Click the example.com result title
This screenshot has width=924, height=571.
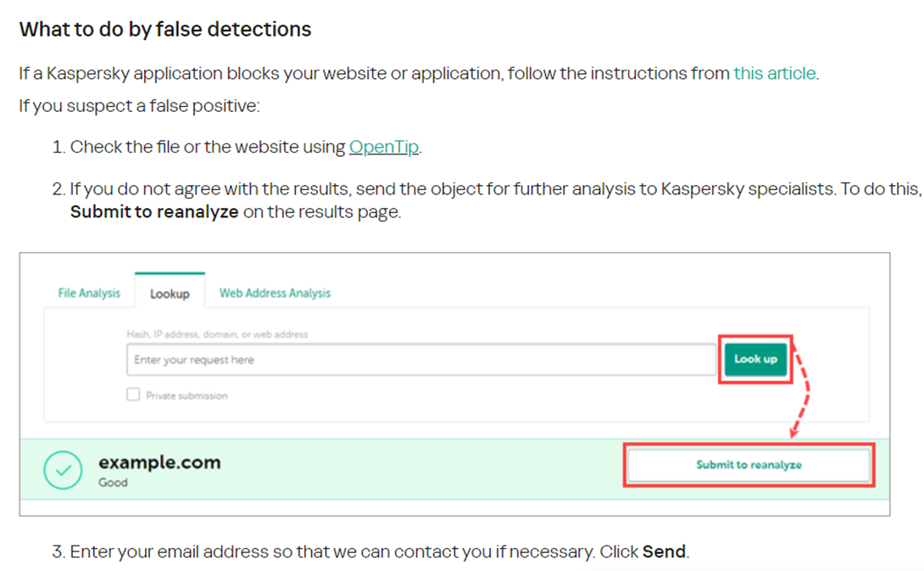tap(159, 462)
